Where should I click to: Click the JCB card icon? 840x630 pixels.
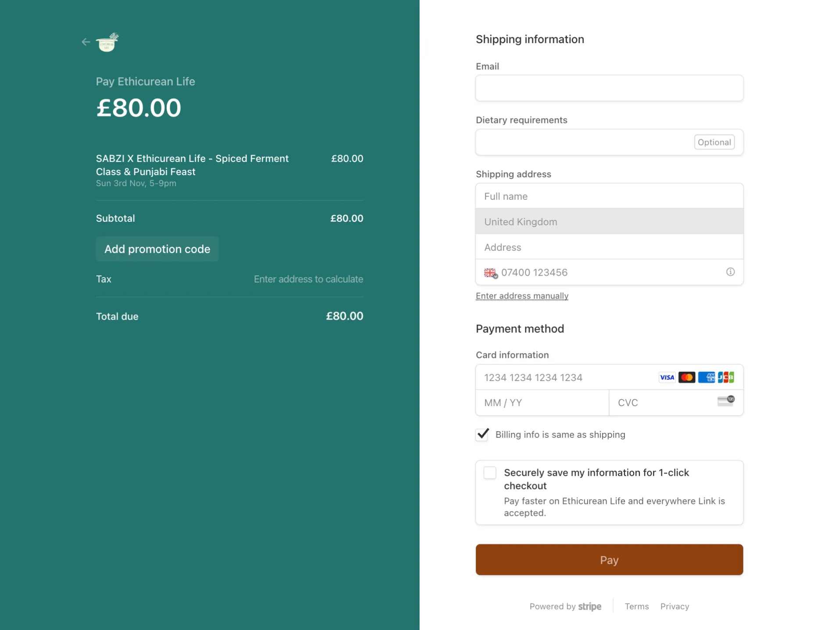coord(725,378)
